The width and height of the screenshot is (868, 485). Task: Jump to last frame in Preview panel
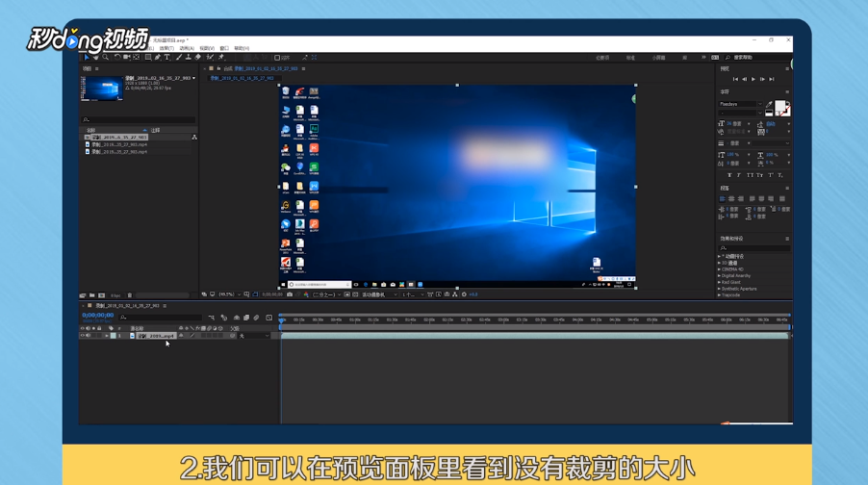pyautogui.click(x=772, y=79)
